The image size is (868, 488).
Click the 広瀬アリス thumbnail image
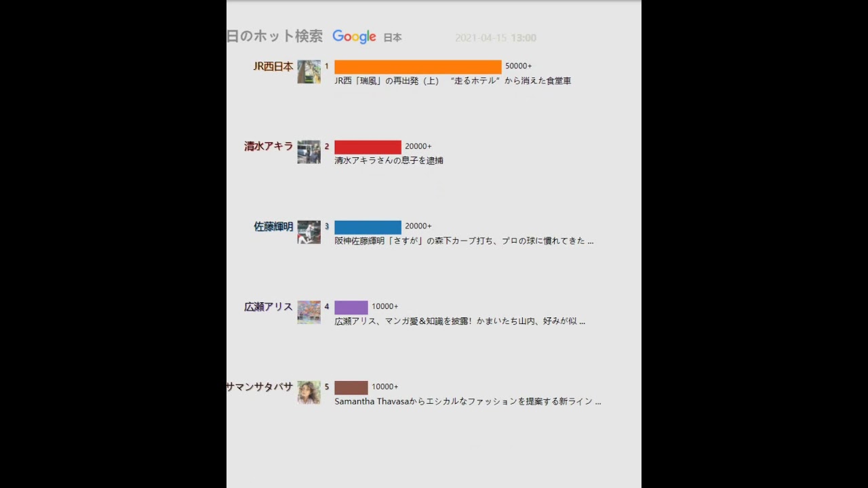pos(309,312)
